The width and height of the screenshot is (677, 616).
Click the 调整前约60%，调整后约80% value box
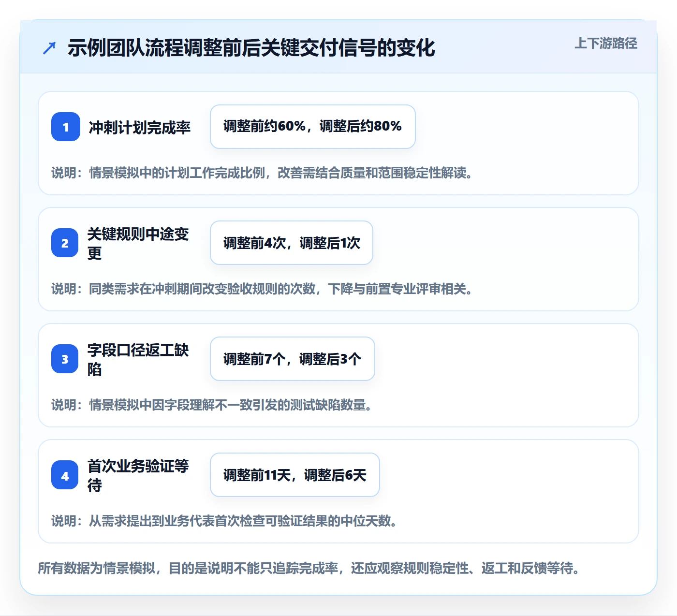click(x=313, y=127)
